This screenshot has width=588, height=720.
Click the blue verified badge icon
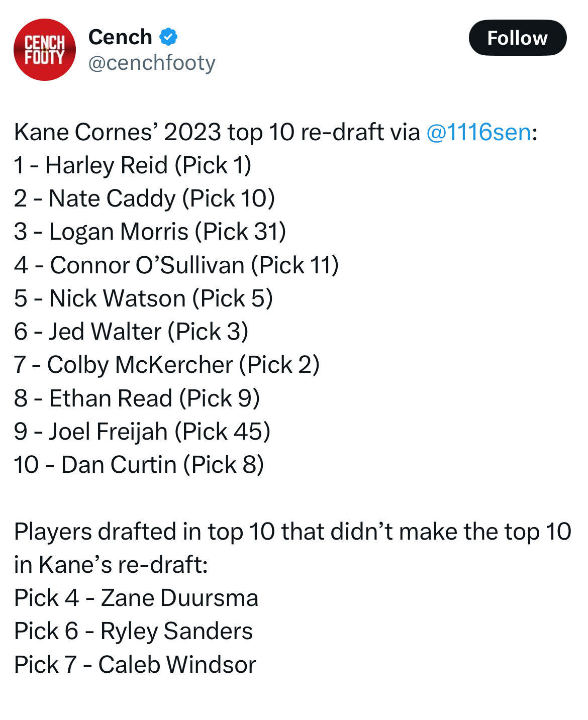[168, 37]
